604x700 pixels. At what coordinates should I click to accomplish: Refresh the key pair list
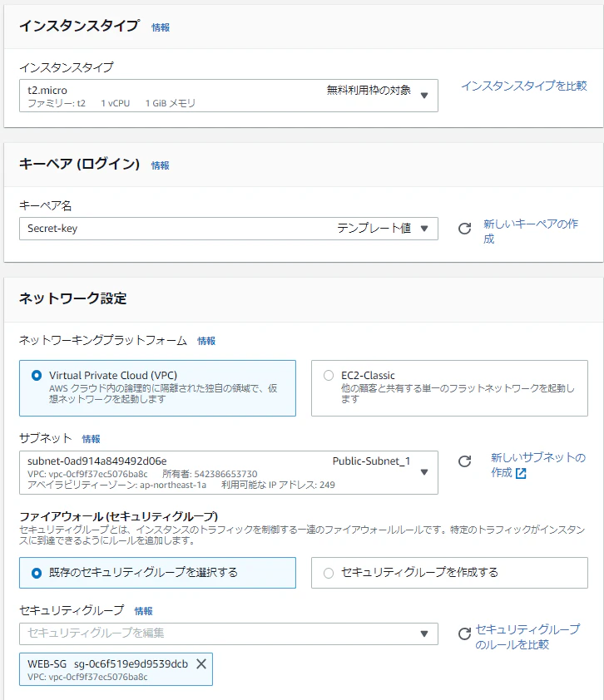(x=464, y=229)
